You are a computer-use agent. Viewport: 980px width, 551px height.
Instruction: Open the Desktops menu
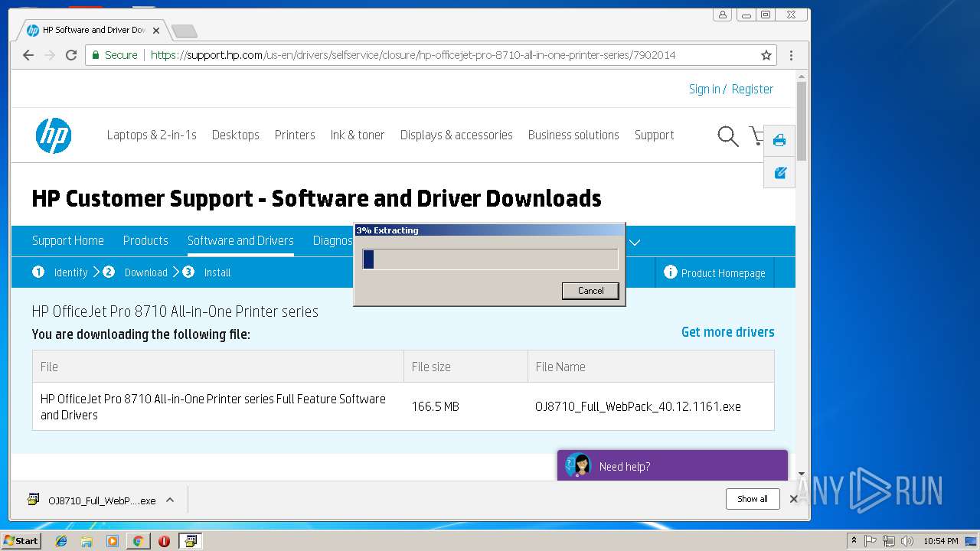[x=236, y=135]
